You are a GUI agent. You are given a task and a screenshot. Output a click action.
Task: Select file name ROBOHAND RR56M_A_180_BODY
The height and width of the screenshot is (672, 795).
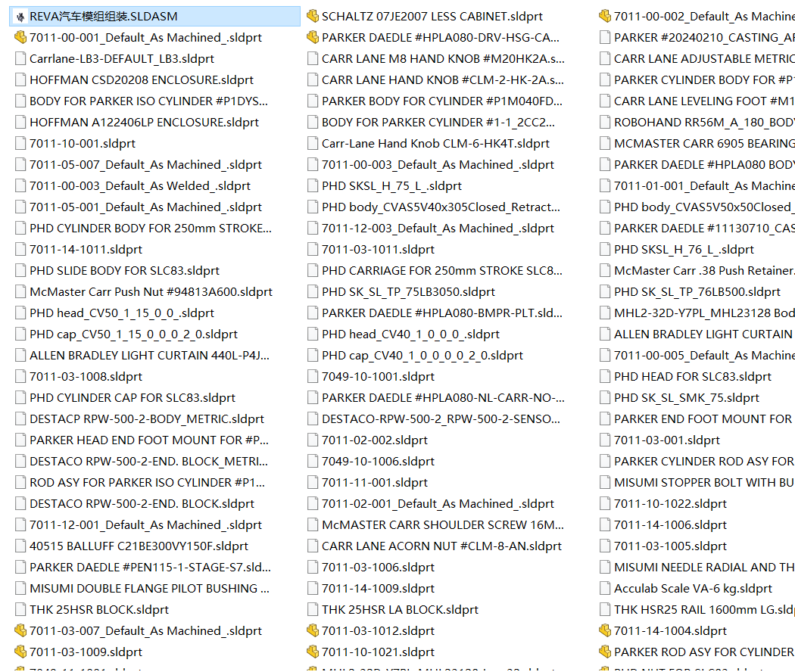coord(704,122)
